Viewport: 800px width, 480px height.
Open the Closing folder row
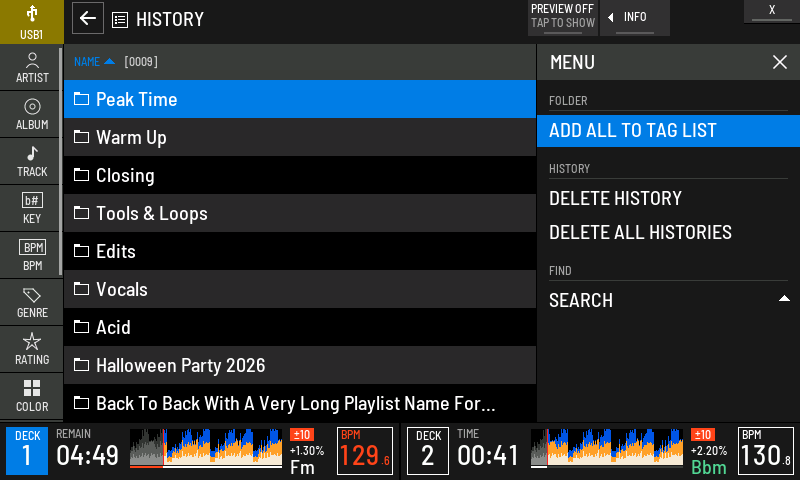click(x=300, y=175)
